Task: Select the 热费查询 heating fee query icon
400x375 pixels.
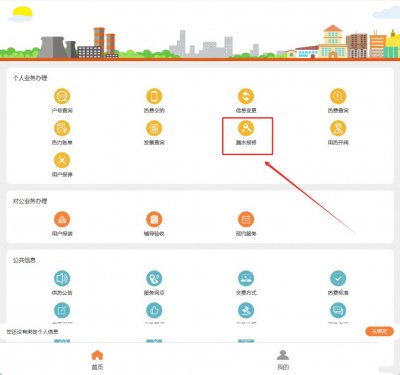Action: tap(338, 97)
